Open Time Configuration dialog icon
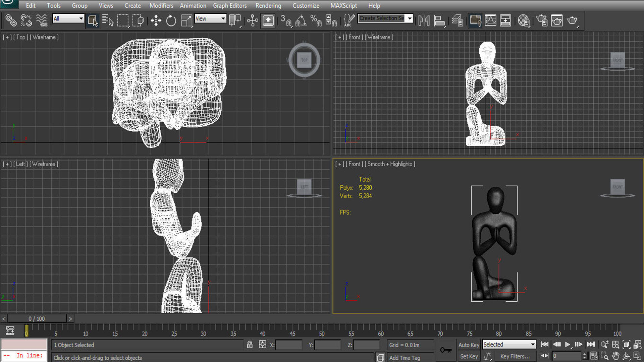Screen dimensions: 644x362 pos(594,356)
